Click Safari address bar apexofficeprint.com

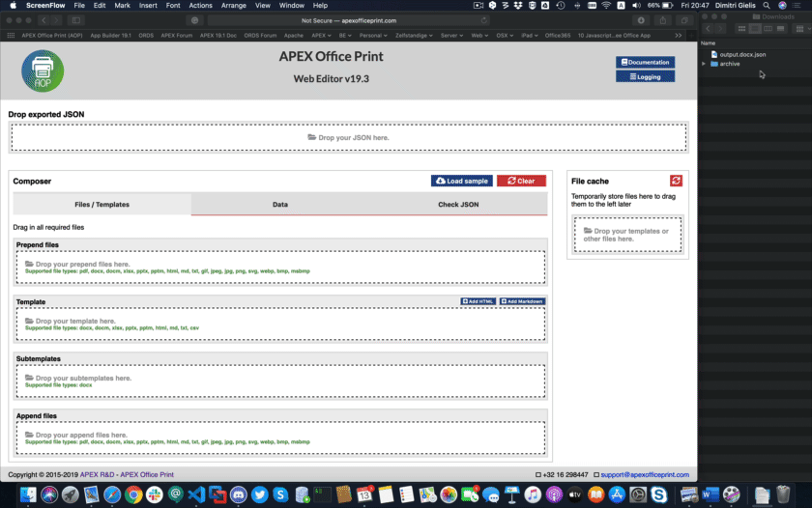[x=349, y=20]
